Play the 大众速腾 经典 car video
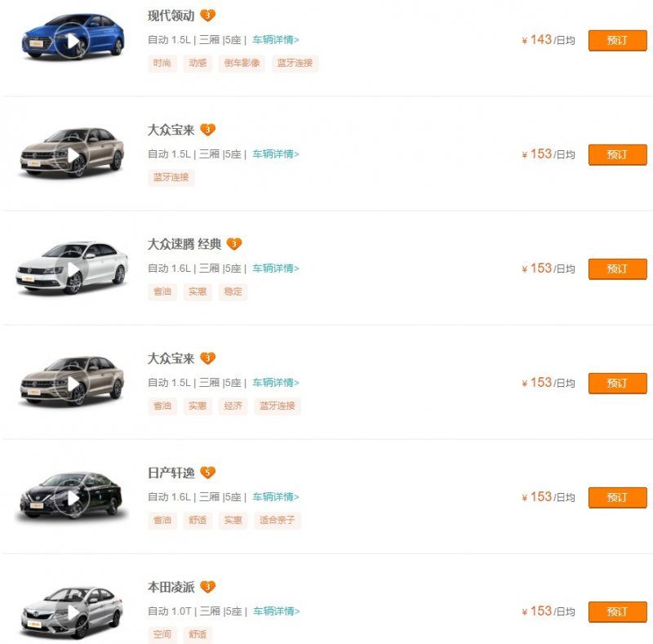Screen dimensions: 653x644 coord(73,269)
